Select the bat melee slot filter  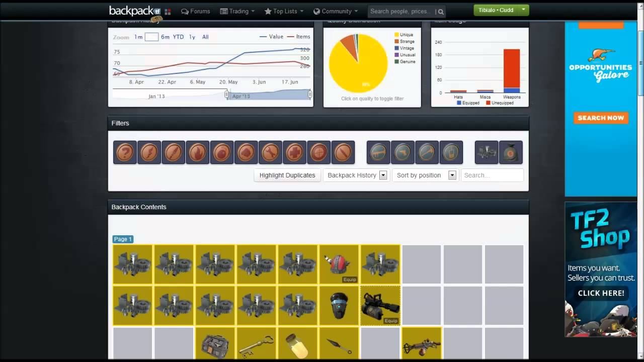[x=427, y=152]
